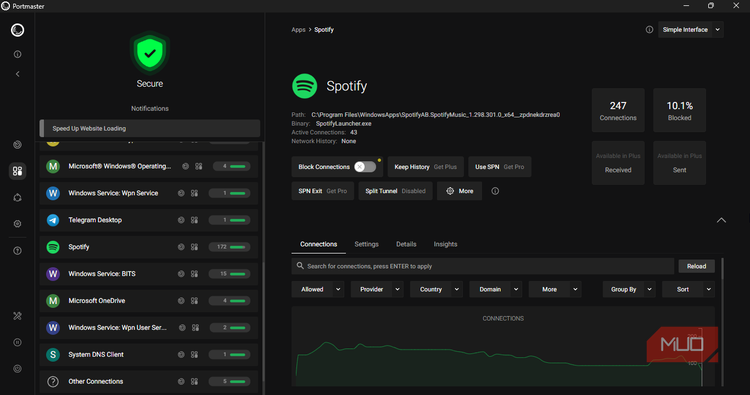Click the Spotify logo in the app header
This screenshot has width=750, height=395.
(304, 86)
